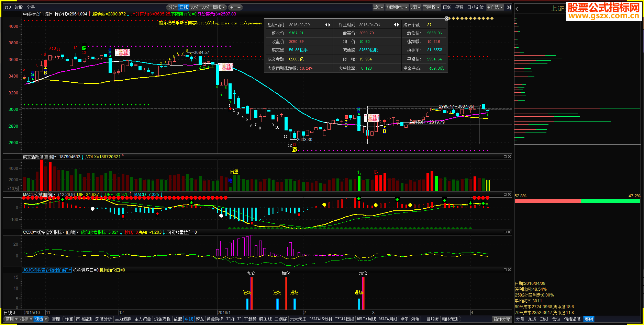The height and width of the screenshot is (325, 644).
Task: Select 龙虎 tab in right panel
Action: tap(532, 319)
